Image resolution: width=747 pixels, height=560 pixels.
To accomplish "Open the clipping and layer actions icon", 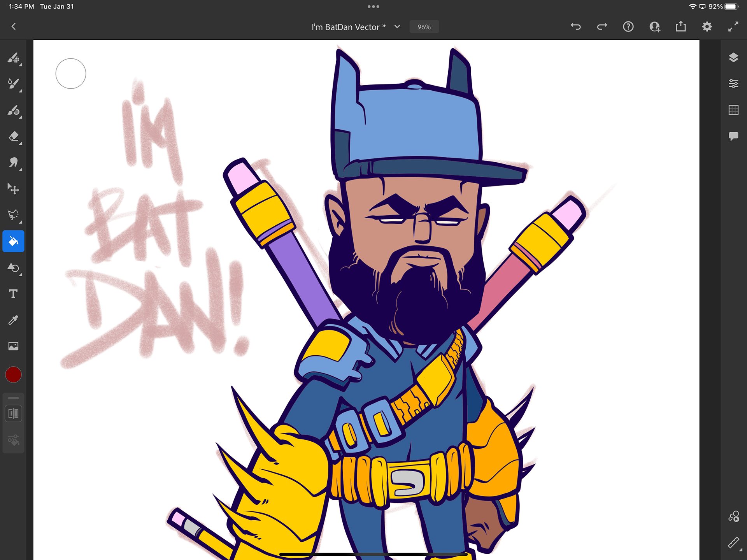I will tap(733, 516).
